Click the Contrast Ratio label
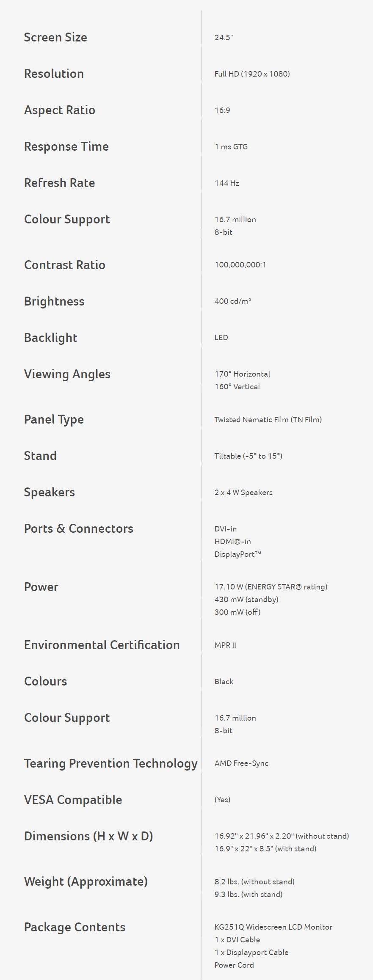 [65, 265]
